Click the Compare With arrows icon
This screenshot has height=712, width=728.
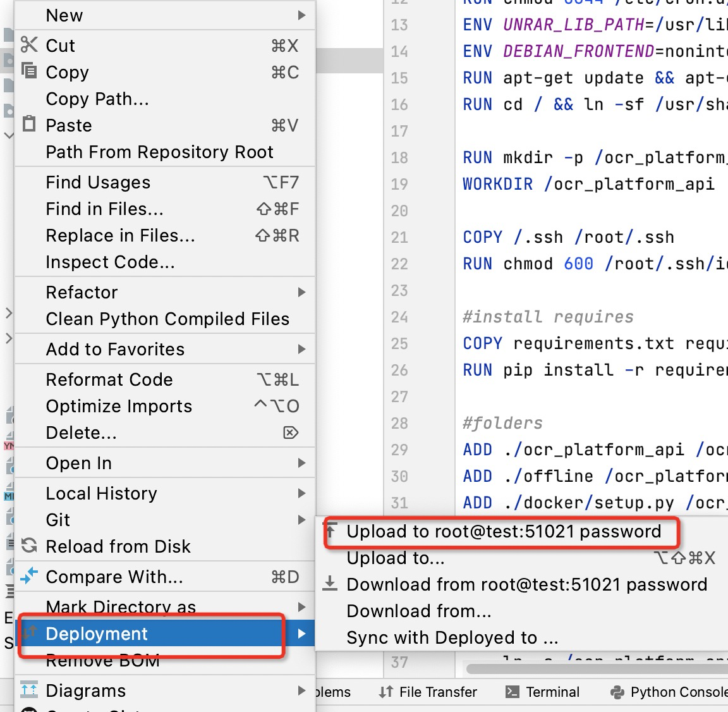[x=29, y=576]
